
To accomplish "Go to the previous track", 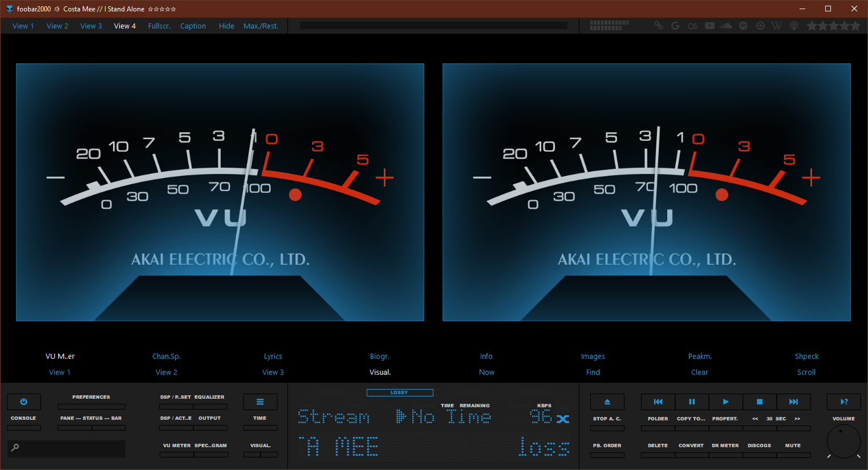I will click(658, 402).
